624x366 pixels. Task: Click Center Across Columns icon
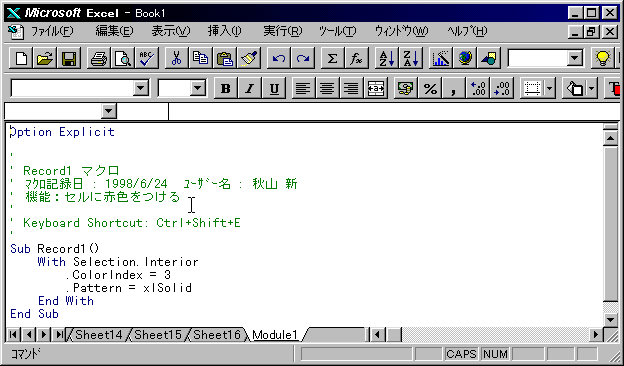coord(375,88)
